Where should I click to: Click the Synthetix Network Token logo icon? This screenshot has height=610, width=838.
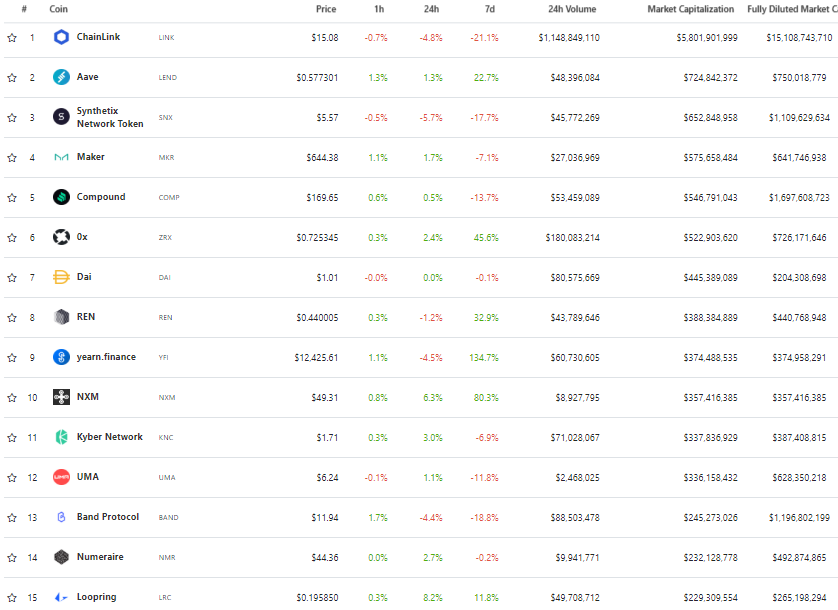click(61, 117)
